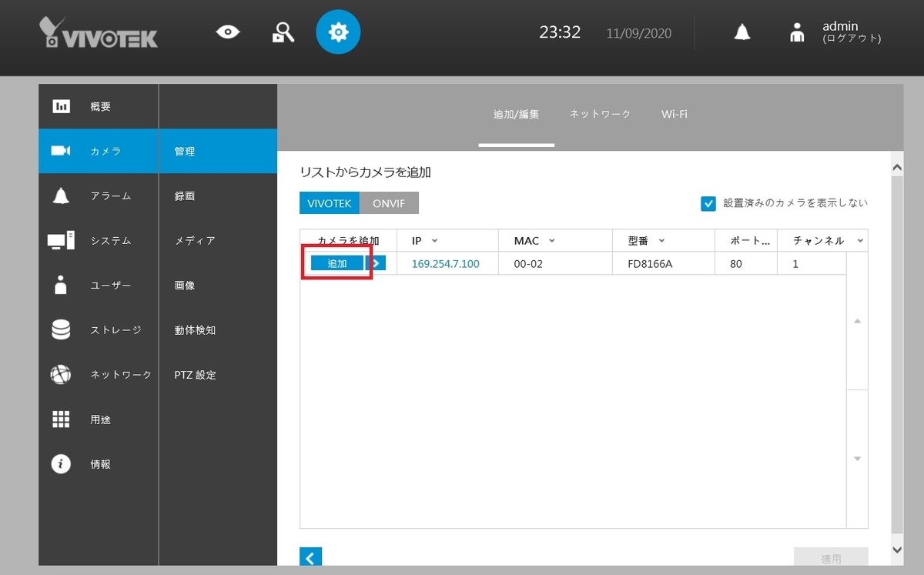This screenshot has width=924, height=575.
Task: Open the IP column sort dropdown
Action: pos(435,241)
